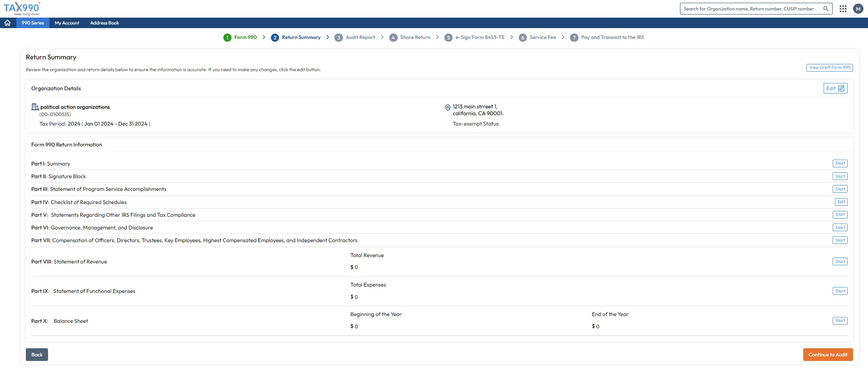Start Part V Other IRS Filings
Screen dimensions: 868x380
[x=840, y=214]
